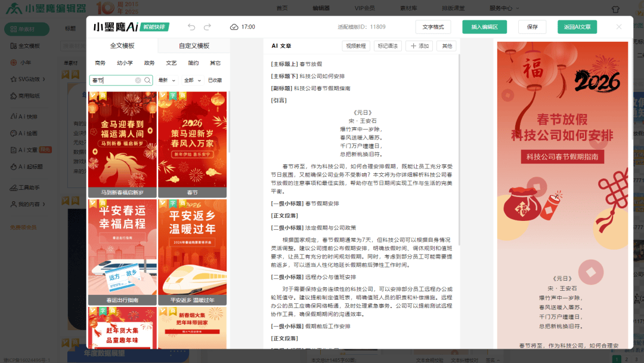The image size is (644, 363).
Task: Open the 最新 sort dropdown
Action: tap(167, 80)
